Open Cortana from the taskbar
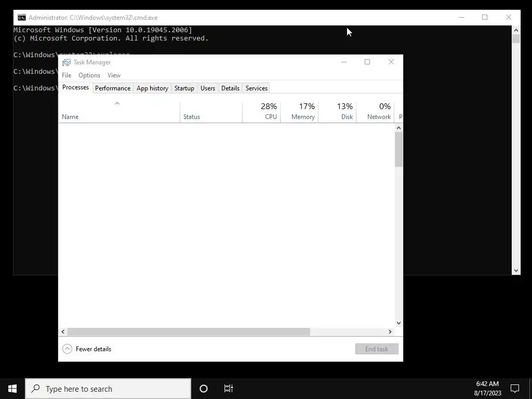 click(x=204, y=389)
